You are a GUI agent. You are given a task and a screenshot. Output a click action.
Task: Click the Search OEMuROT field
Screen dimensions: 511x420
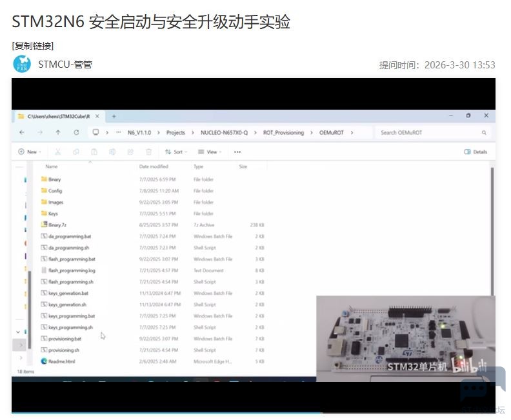tap(432, 133)
